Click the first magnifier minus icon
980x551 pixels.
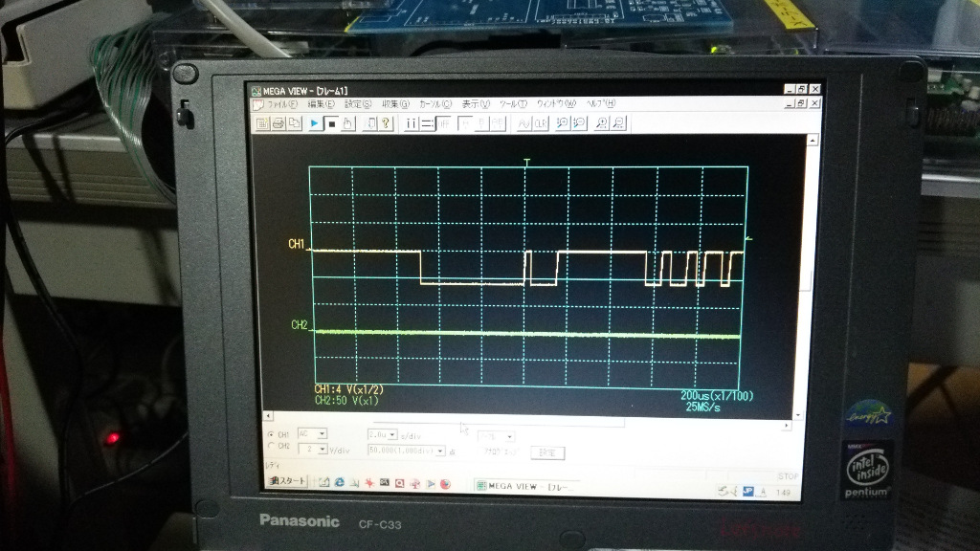(579, 123)
